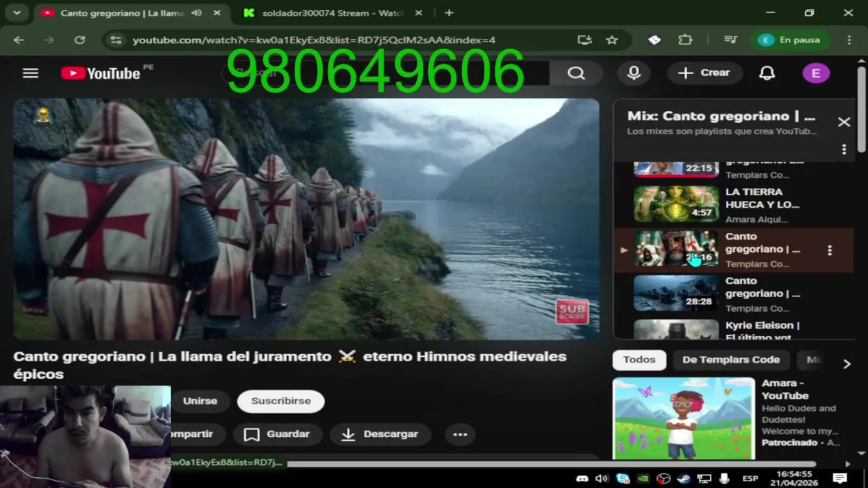Open options for currently playing playlist item
Screen dimensions: 868x488
coord(829,250)
